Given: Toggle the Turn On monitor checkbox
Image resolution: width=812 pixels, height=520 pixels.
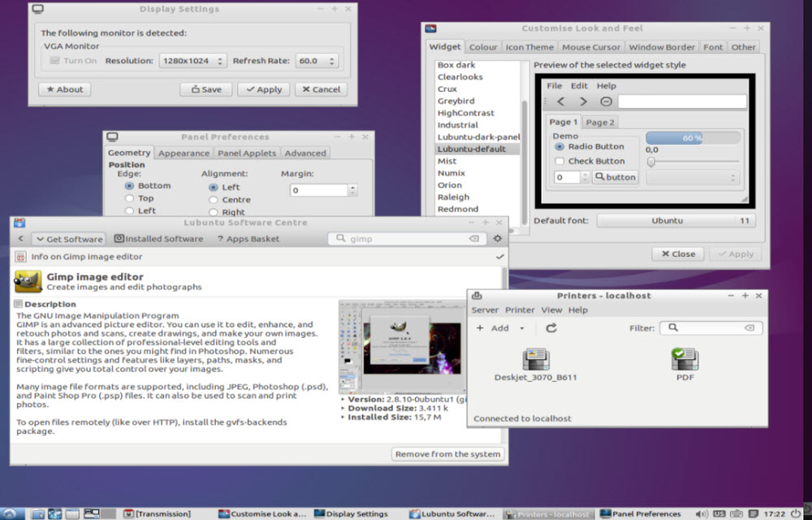Looking at the screenshot, I should [54, 61].
